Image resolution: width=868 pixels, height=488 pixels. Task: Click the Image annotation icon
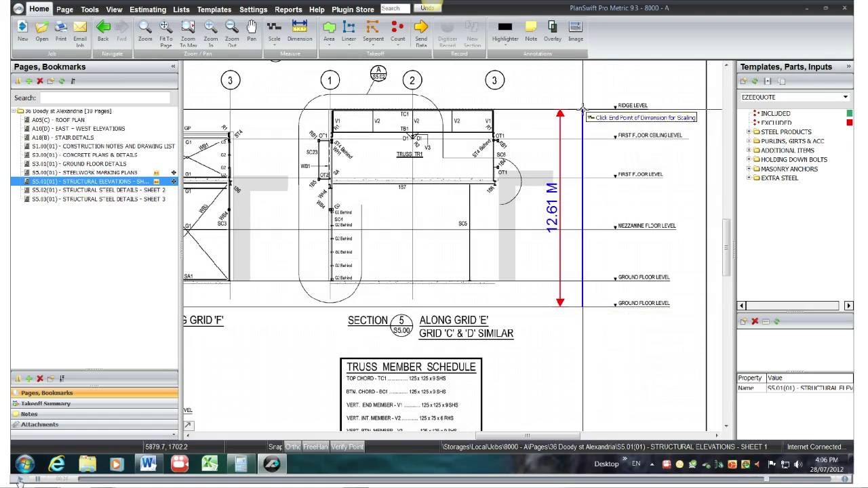pyautogui.click(x=576, y=27)
